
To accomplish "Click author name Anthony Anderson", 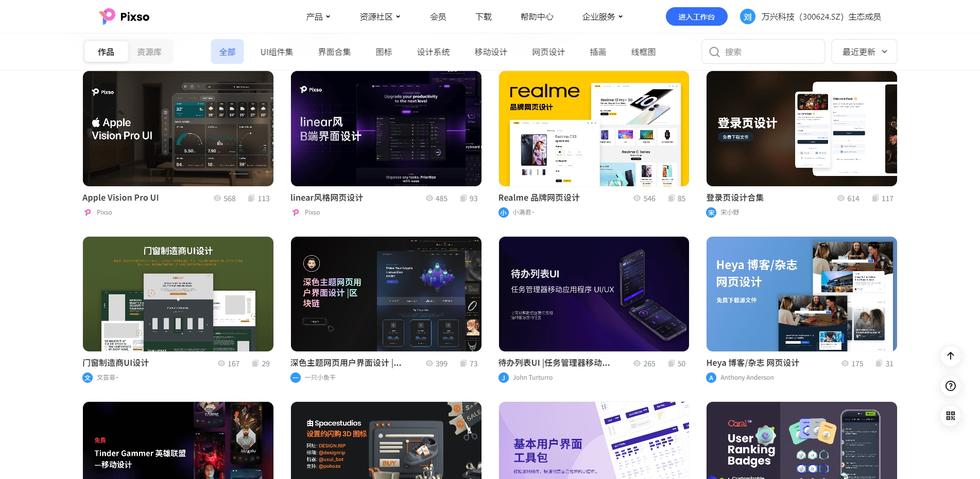I will [747, 378].
